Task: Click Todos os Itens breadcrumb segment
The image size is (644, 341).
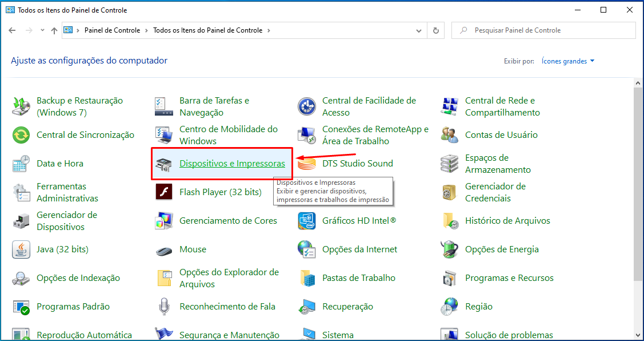Action: point(207,30)
